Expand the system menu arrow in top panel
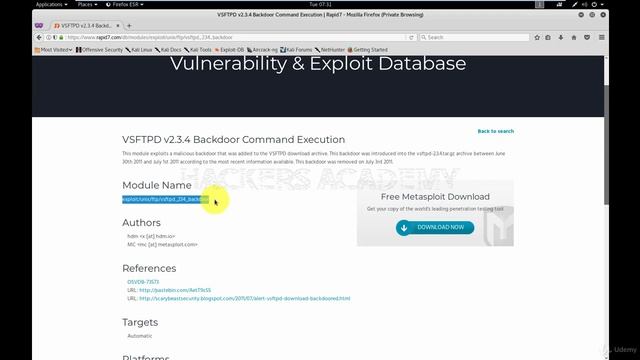Viewport: 640px width, 360px height. [x=602, y=4]
